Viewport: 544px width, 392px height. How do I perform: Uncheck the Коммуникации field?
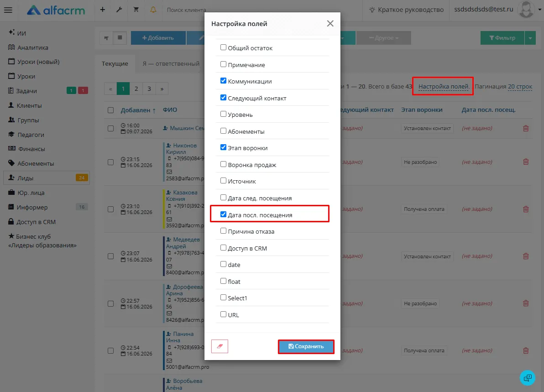(x=224, y=81)
